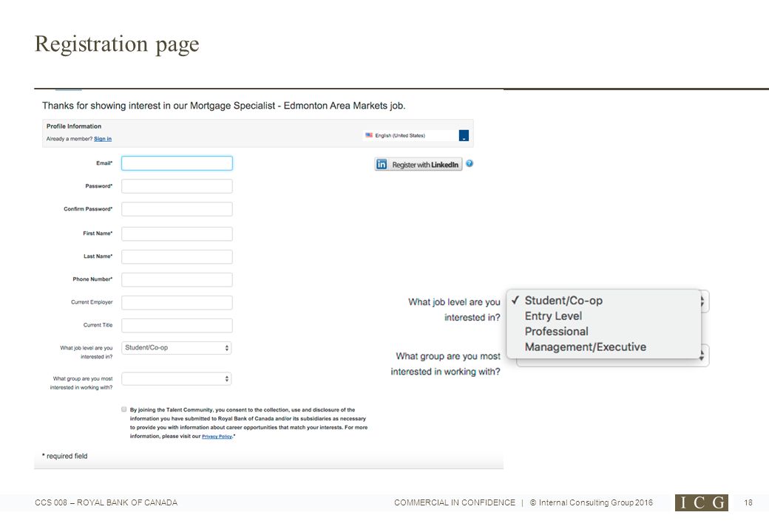Click '© Internal Consulting Group 2016' text

(x=592, y=502)
